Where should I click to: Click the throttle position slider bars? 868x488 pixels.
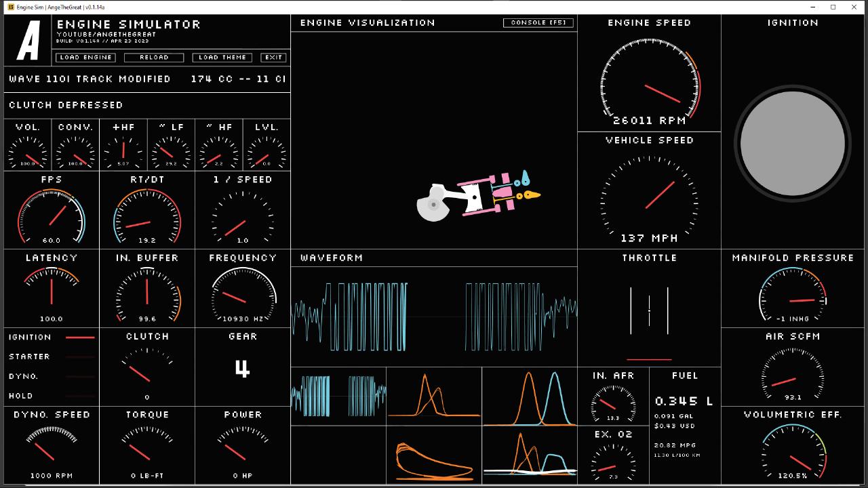click(649, 311)
